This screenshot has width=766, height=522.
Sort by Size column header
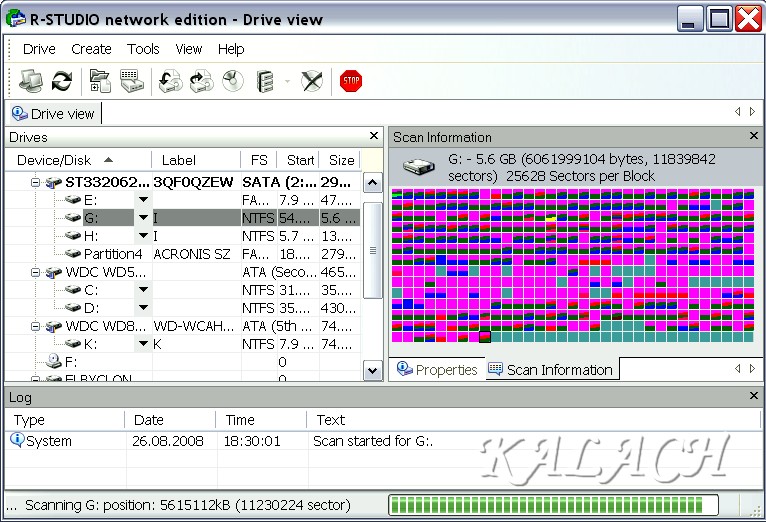pyautogui.click(x=340, y=160)
